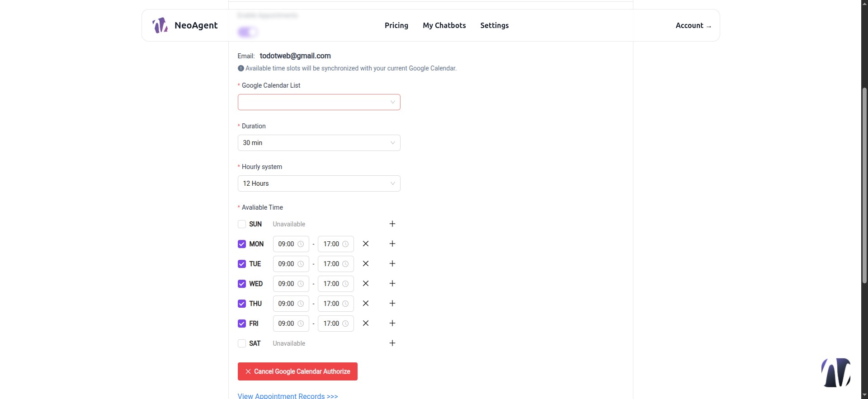The width and height of the screenshot is (868, 399).
Task: Click clock icon in WED start time
Action: click(x=301, y=284)
